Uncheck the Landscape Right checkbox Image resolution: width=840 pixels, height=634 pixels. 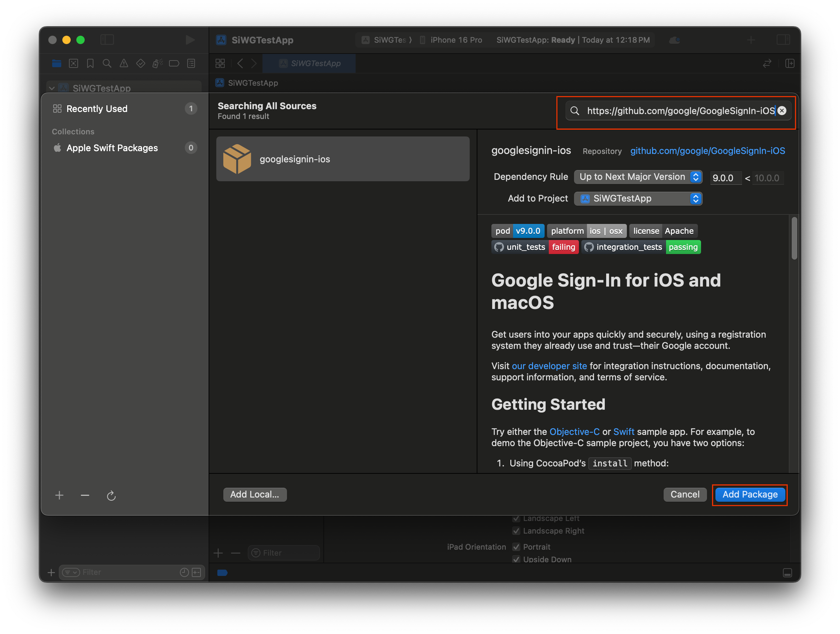517,531
